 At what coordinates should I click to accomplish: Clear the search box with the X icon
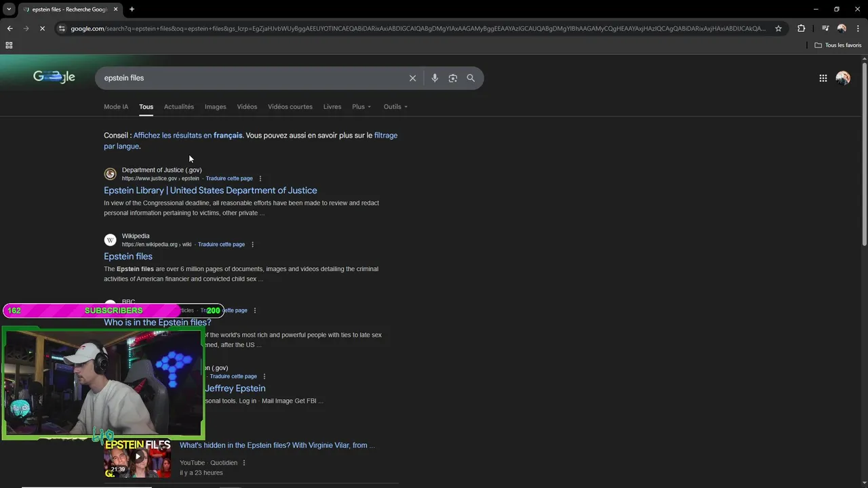click(x=412, y=78)
